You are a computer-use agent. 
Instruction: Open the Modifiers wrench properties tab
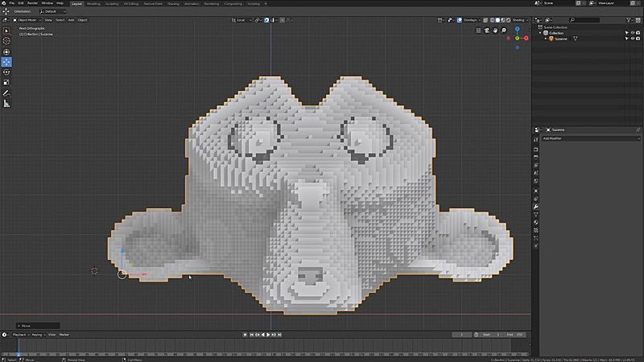click(x=536, y=207)
